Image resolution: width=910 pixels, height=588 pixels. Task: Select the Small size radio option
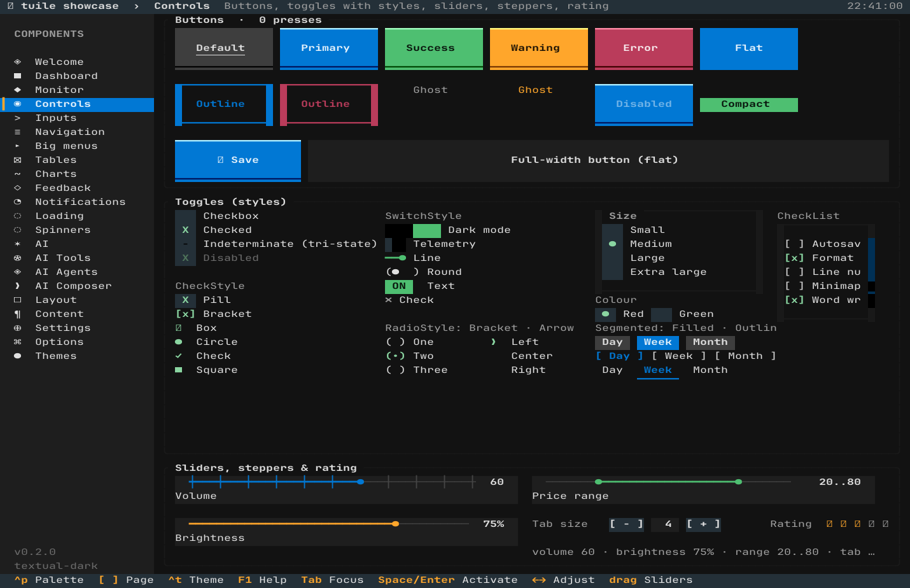pos(647,230)
